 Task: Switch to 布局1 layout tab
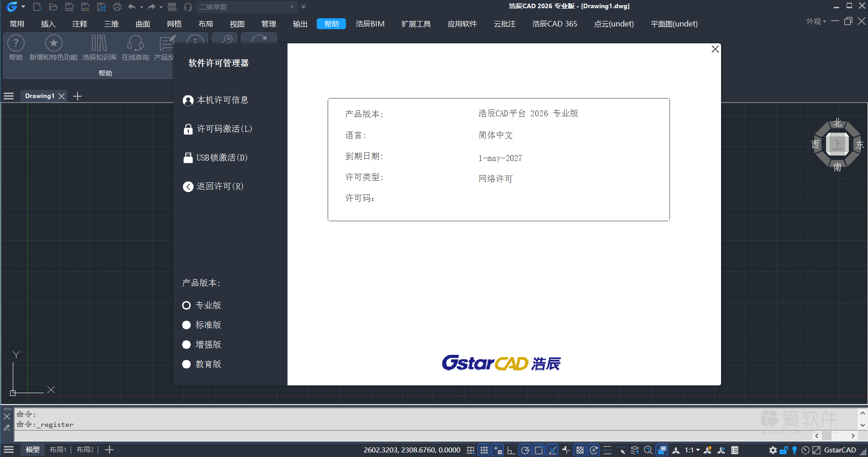(58, 450)
